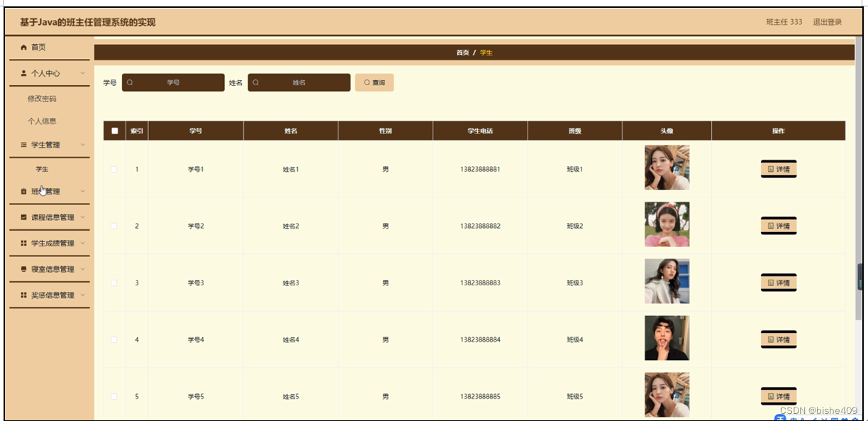This screenshot has height=421, width=868.
Task: Check the checkbox for row 学号3
Action: 114,283
